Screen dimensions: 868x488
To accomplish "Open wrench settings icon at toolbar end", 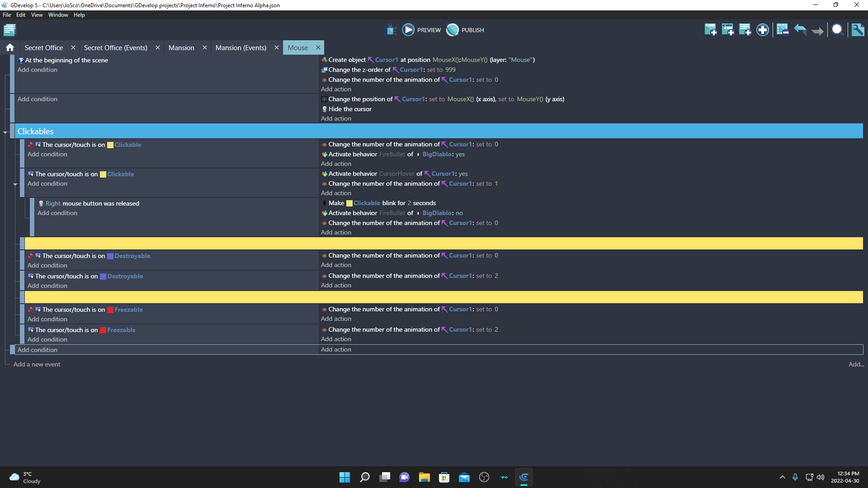I will pyautogui.click(x=858, y=30).
